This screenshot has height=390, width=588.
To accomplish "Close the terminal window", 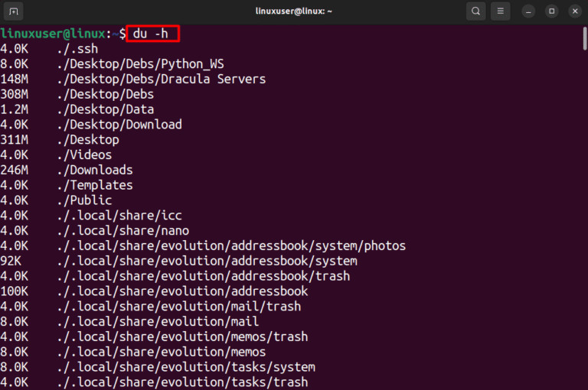I will coord(575,11).
